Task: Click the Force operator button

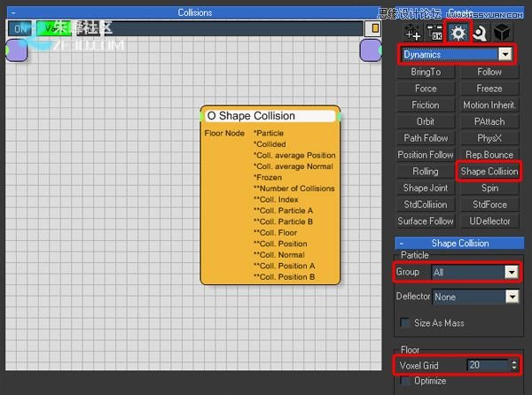Action: pos(426,89)
